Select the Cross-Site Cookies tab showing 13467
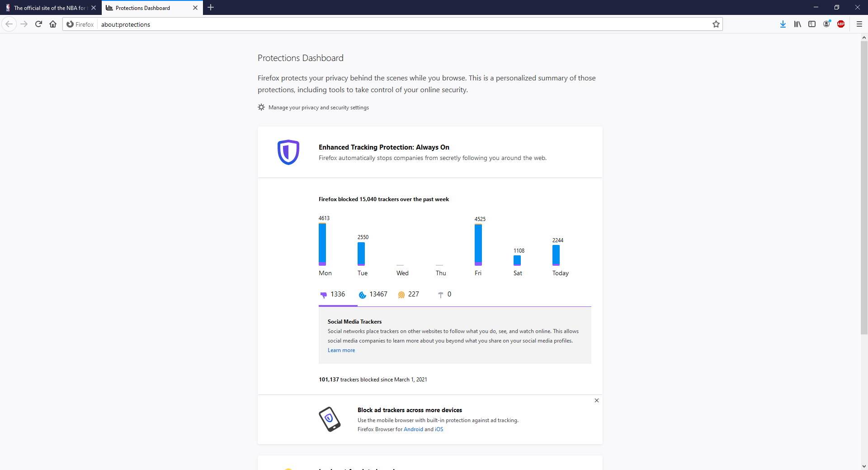Viewport: 868px width, 470px height. pyautogui.click(x=373, y=295)
